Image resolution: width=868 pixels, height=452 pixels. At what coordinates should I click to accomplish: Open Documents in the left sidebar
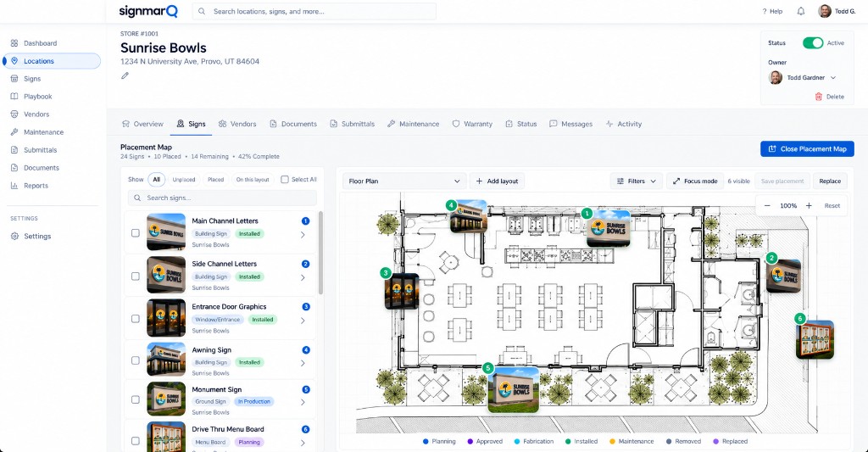pyautogui.click(x=41, y=168)
